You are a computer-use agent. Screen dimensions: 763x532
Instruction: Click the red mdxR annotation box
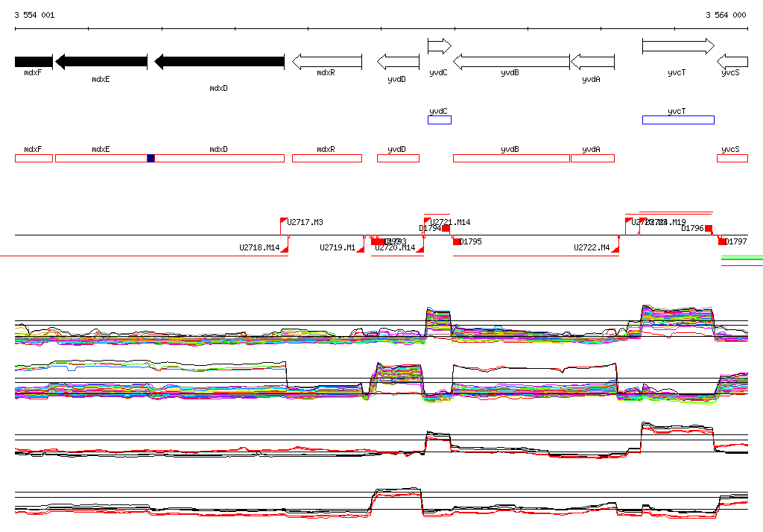(326, 158)
